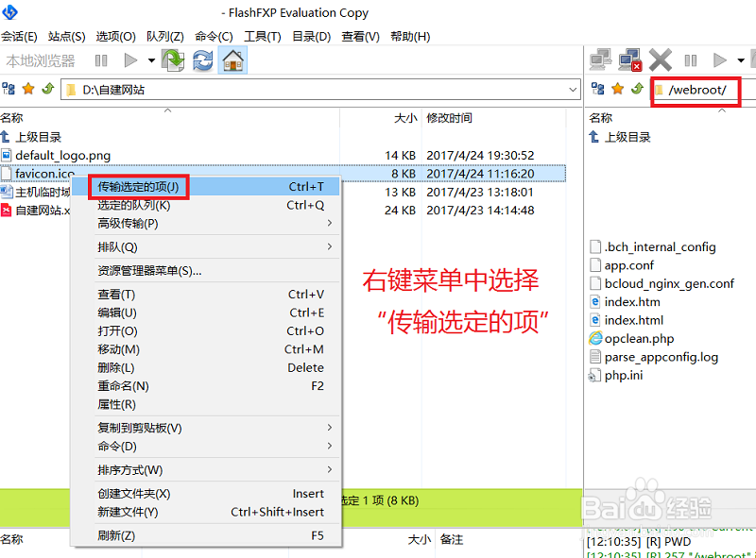Viewport: 756px width, 558px height.
Task: Choose 选定的队列(K) in context menu
Action: (x=206, y=205)
